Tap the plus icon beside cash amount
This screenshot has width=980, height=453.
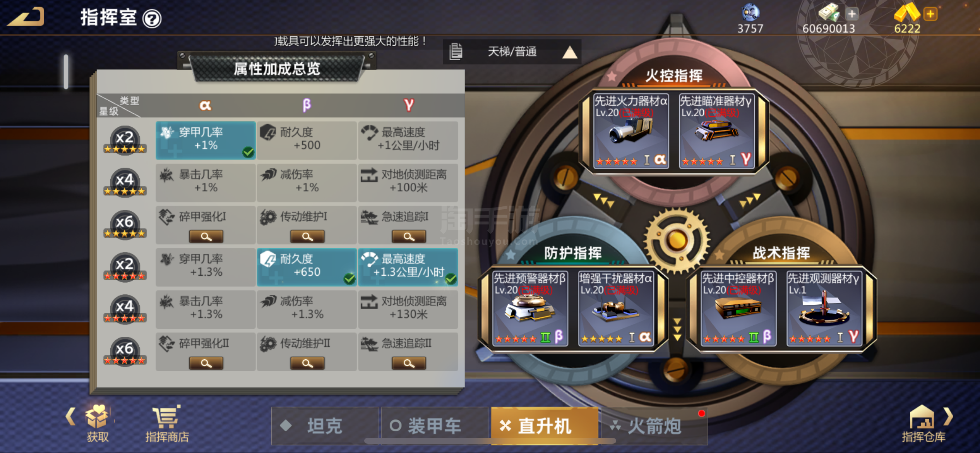coord(852,14)
